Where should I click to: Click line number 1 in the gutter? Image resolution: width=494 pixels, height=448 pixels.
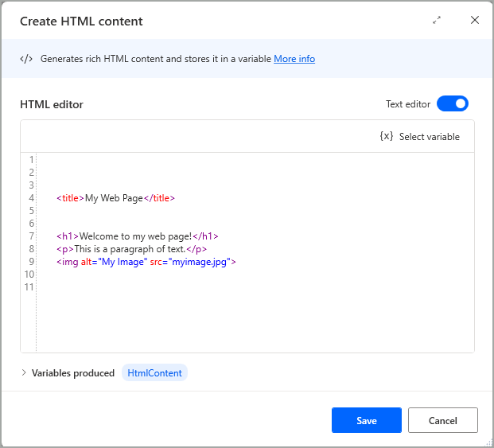[31, 160]
